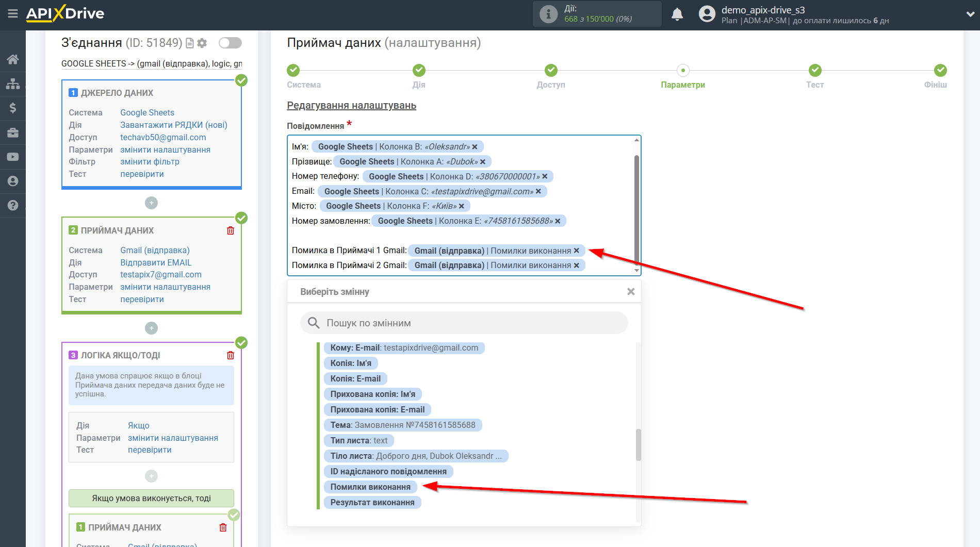This screenshot has height=547, width=980.
Task: Open the connections sitemap sidebar icon
Action: [x=13, y=84]
